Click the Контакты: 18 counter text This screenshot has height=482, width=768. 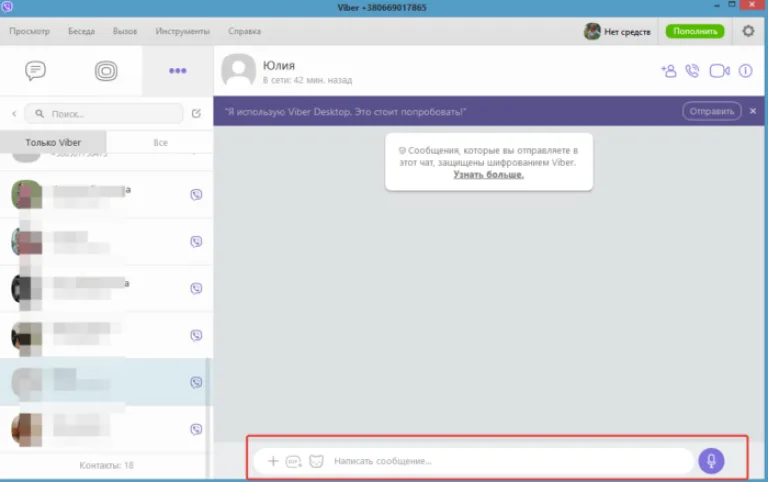[106, 465]
